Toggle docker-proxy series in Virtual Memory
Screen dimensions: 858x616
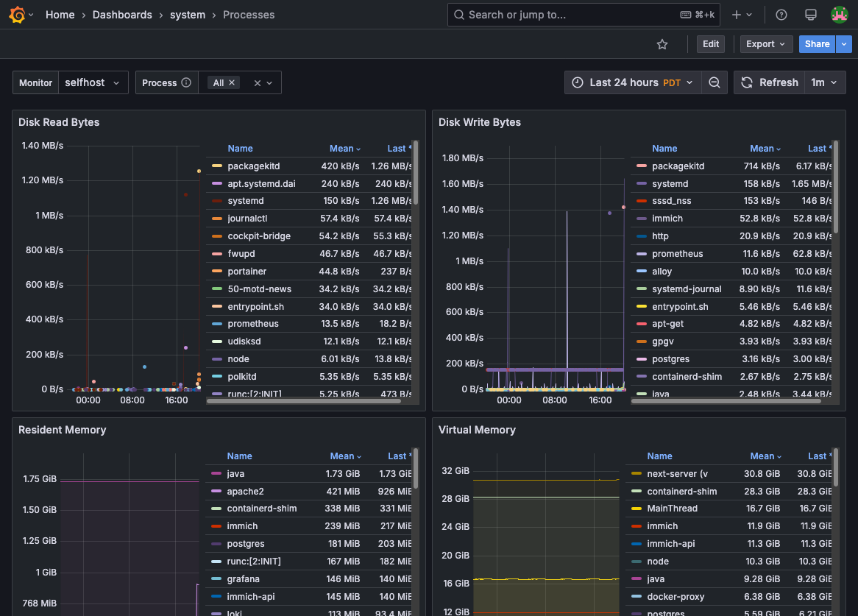[x=676, y=597]
